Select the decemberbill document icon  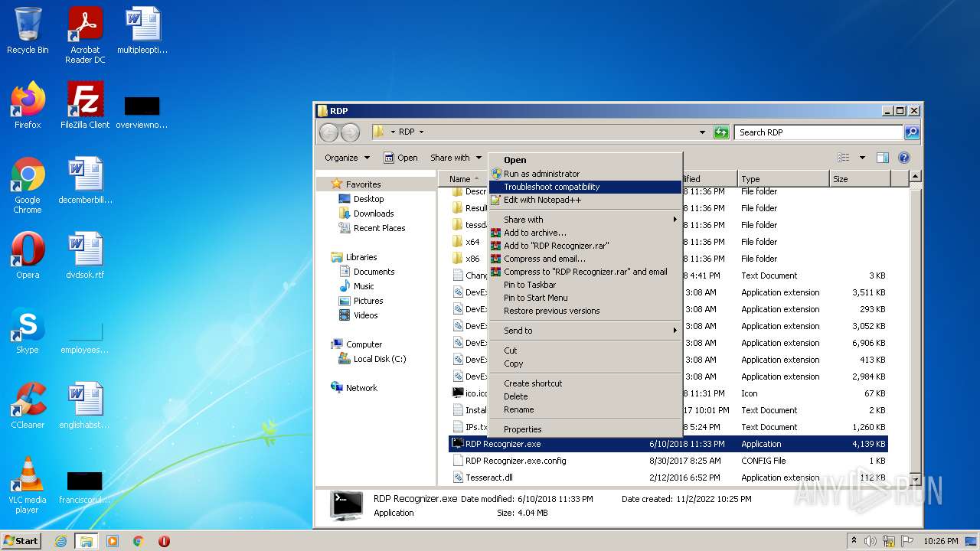point(85,180)
